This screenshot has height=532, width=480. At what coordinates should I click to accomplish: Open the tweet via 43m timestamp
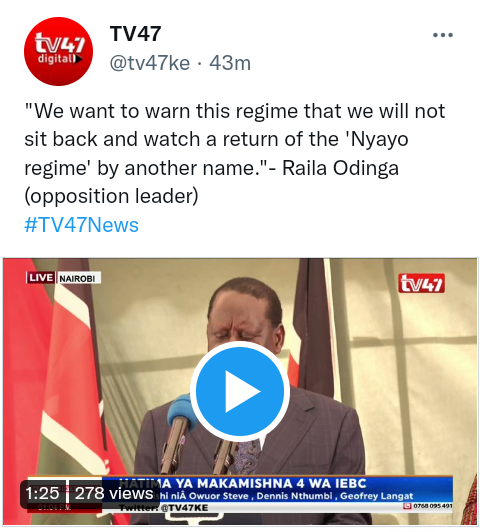coord(230,63)
